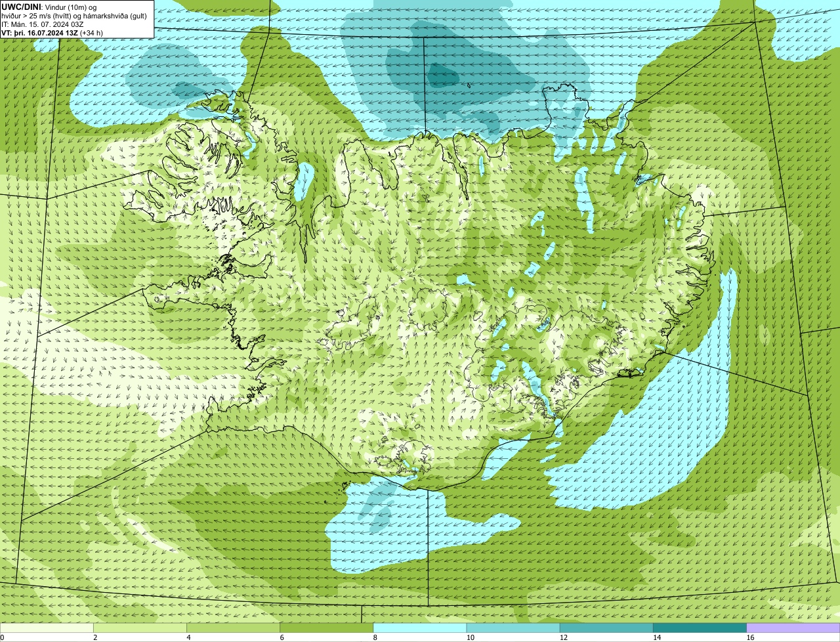This screenshot has width=840, height=642.
Task: Click the 'IT: Mán. 15. 07. 2024 03Z' line
Action: click(43, 24)
